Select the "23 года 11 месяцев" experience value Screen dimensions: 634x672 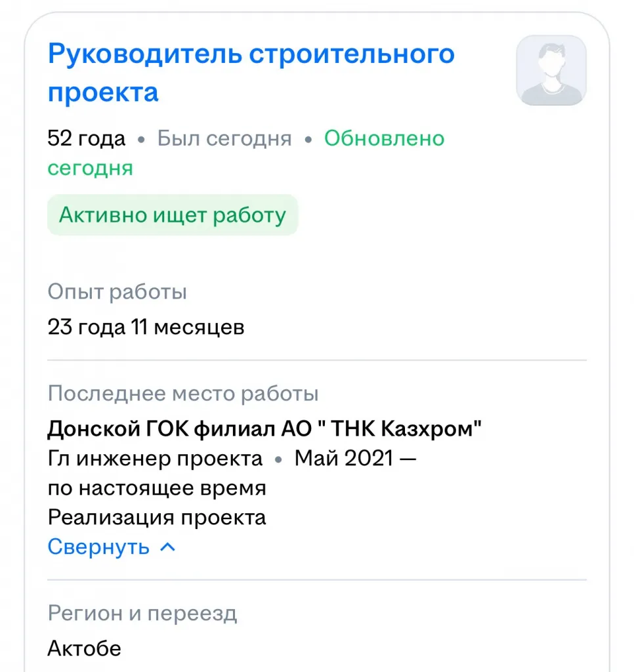146,327
